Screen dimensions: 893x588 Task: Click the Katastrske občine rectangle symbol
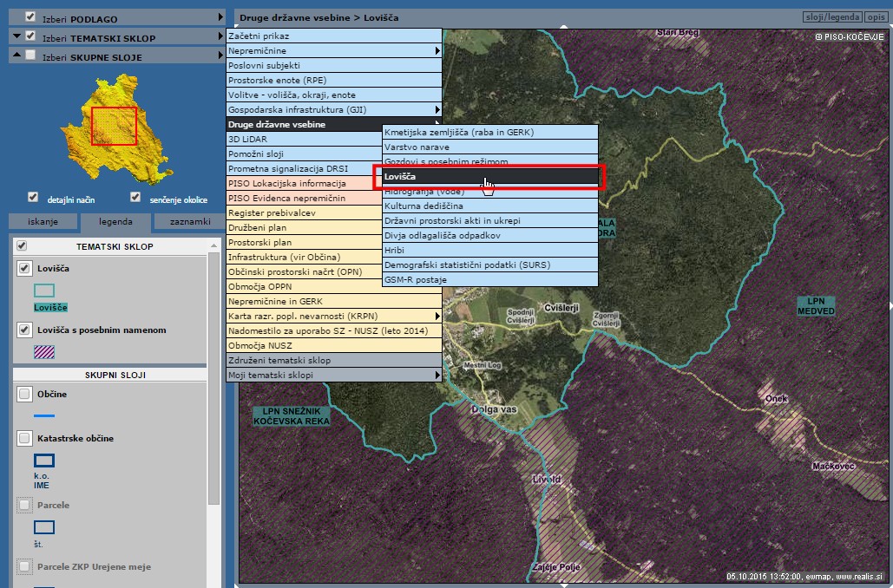tap(44, 461)
